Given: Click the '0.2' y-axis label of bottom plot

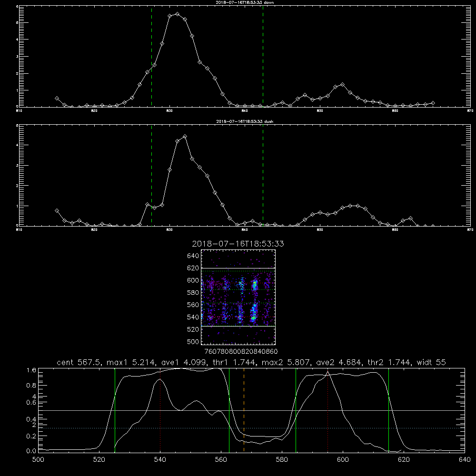Looking at the screenshot, I should (x=31, y=436).
